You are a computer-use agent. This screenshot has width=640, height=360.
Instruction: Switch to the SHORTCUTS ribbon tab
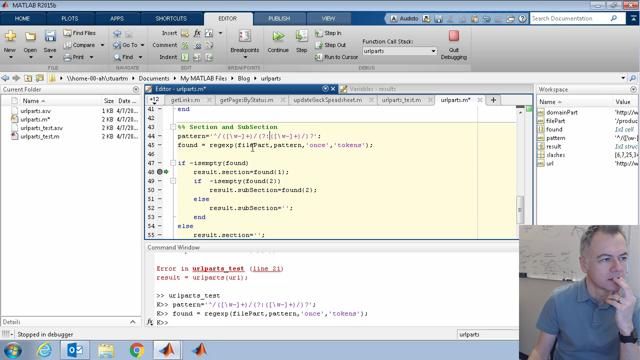pos(171,19)
